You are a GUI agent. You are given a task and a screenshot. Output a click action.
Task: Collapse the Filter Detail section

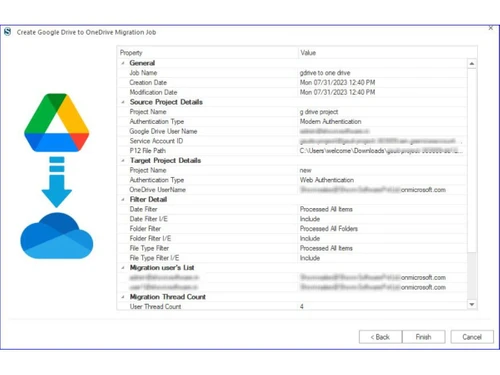pyautogui.click(x=123, y=199)
